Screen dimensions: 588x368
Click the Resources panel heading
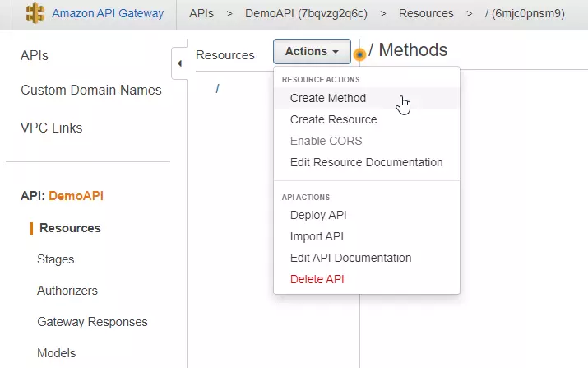click(x=225, y=55)
